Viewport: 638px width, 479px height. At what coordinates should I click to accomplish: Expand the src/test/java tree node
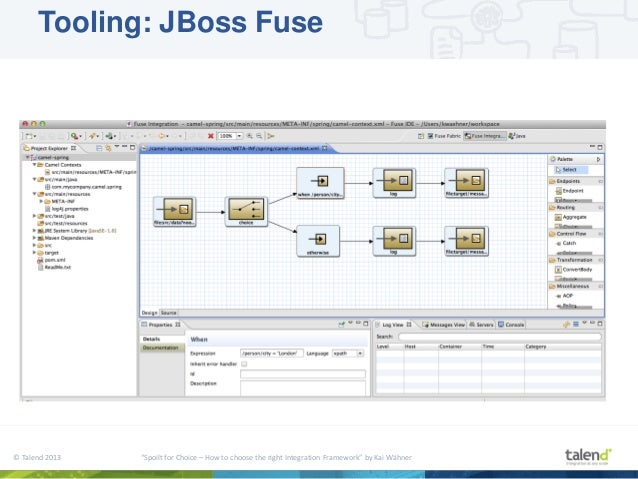pyautogui.click(x=35, y=216)
